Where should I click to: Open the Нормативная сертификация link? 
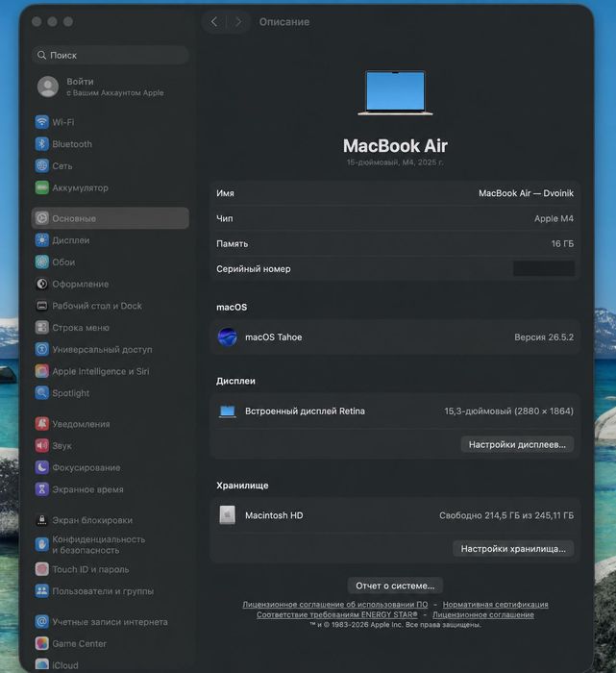(x=496, y=605)
